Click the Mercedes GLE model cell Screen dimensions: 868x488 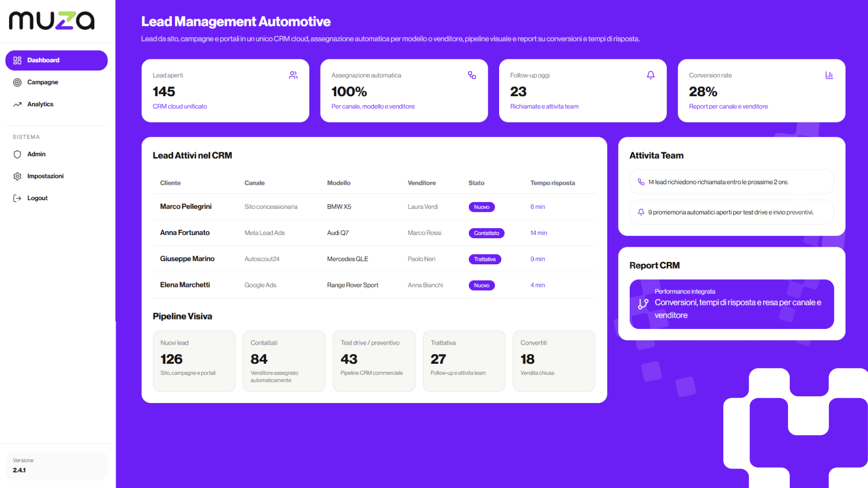(x=347, y=259)
